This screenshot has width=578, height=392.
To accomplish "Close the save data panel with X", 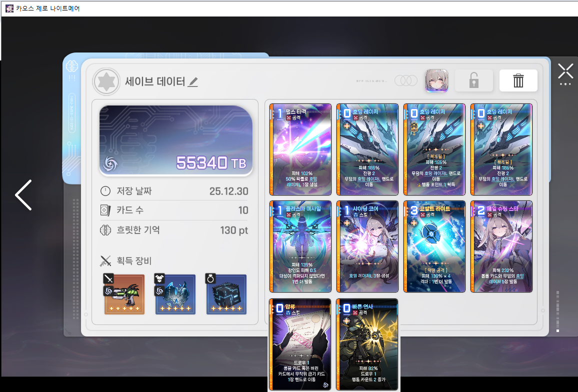I will (565, 71).
